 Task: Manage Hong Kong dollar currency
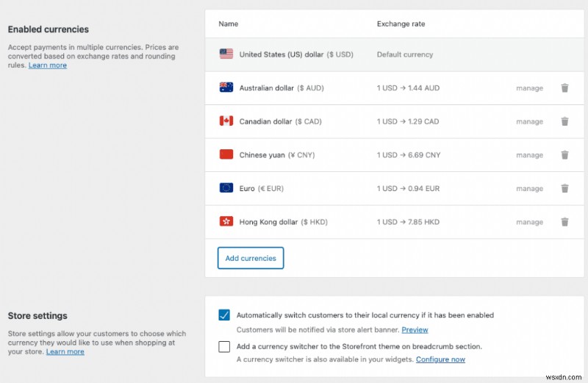tap(529, 222)
